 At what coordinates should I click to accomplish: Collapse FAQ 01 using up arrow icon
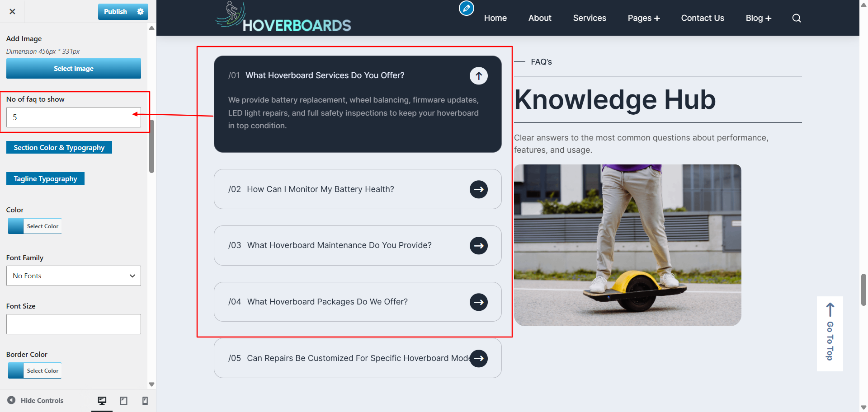click(478, 76)
